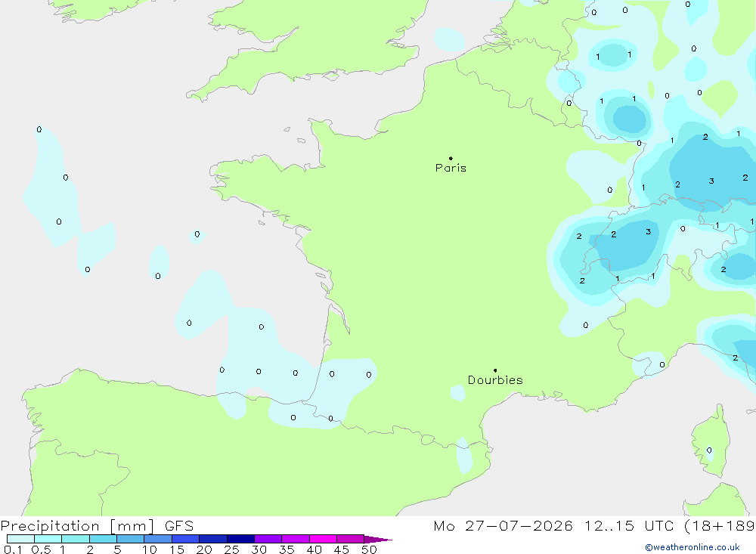Pick the 2–5 mm legend swatch
Viewport: 756px width, 554px height.
103,539
